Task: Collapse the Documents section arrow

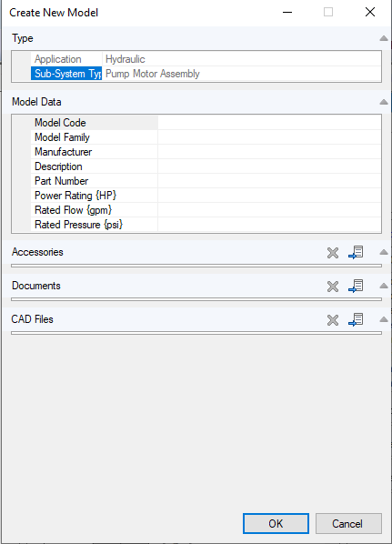Action: pyautogui.click(x=384, y=286)
